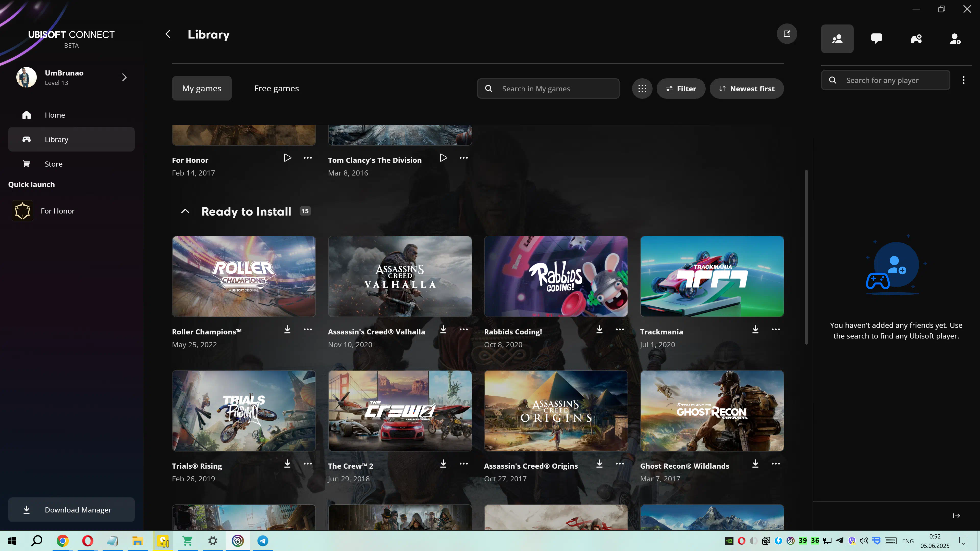The width and height of the screenshot is (980, 551).
Task: Open Rabbids Coding more options
Action: click(x=620, y=329)
